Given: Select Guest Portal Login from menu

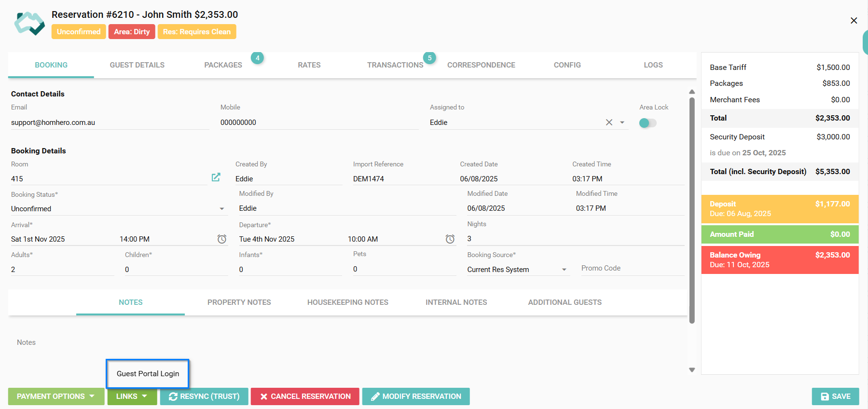Looking at the screenshot, I should (x=148, y=374).
